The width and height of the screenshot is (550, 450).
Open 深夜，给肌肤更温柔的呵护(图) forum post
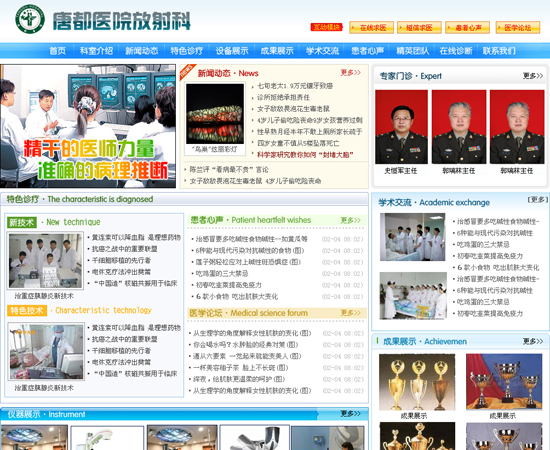point(239,380)
